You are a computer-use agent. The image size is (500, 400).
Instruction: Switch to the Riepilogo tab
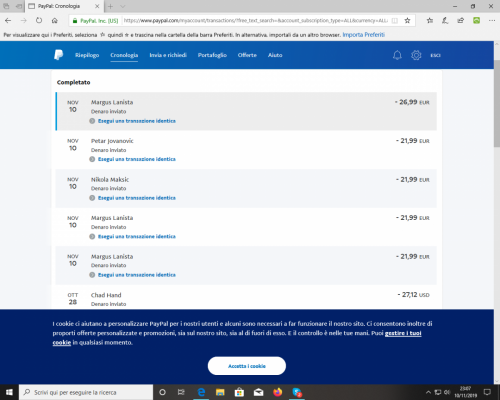point(87,55)
